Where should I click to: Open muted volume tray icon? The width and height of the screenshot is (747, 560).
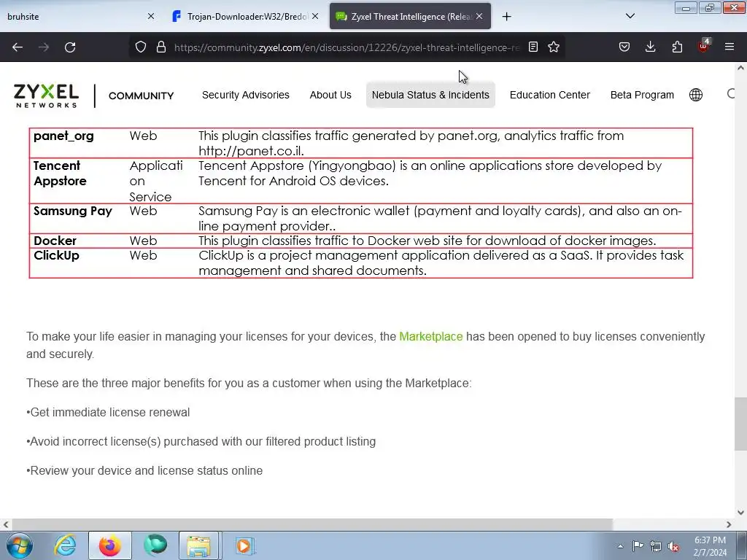coord(673,546)
